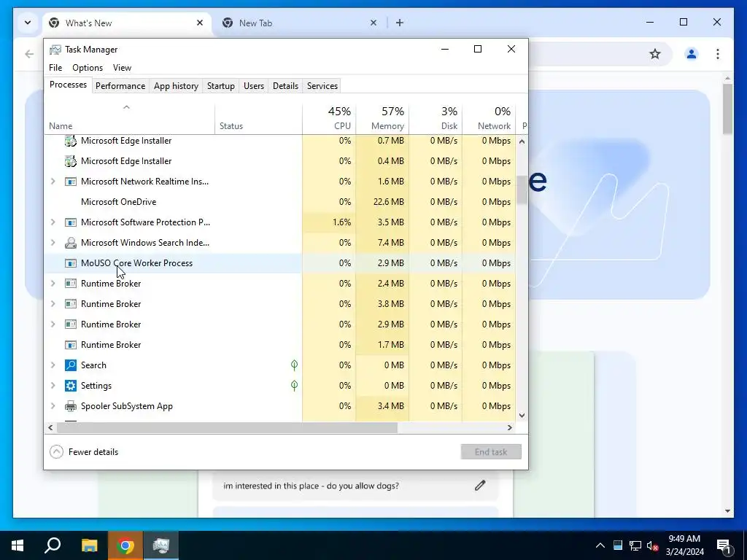Expand the Spooler SubSystem App process
Screen dimensions: 747x560
coord(53,406)
